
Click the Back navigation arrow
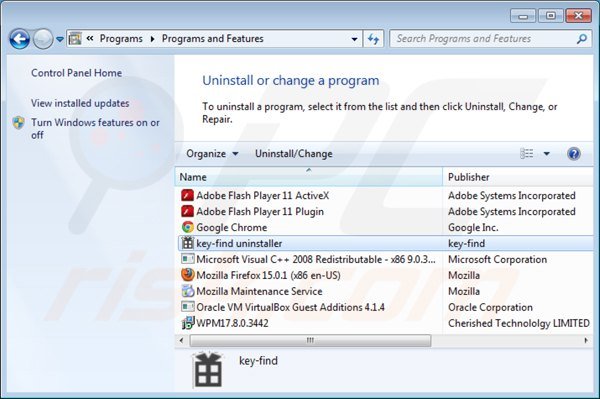point(19,39)
